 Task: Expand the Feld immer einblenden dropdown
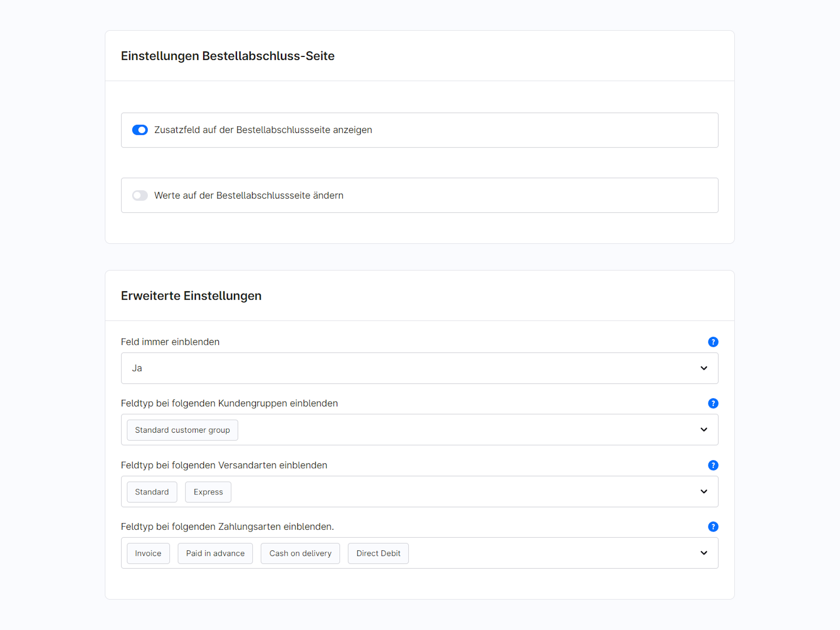[703, 368]
